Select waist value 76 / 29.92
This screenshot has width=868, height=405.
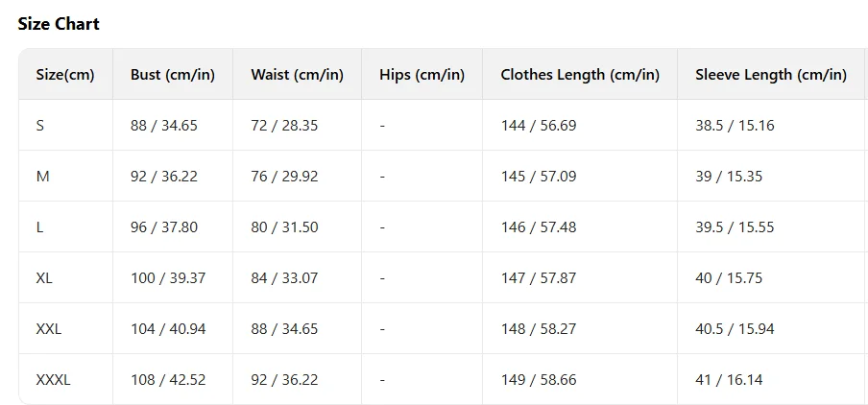point(284,177)
